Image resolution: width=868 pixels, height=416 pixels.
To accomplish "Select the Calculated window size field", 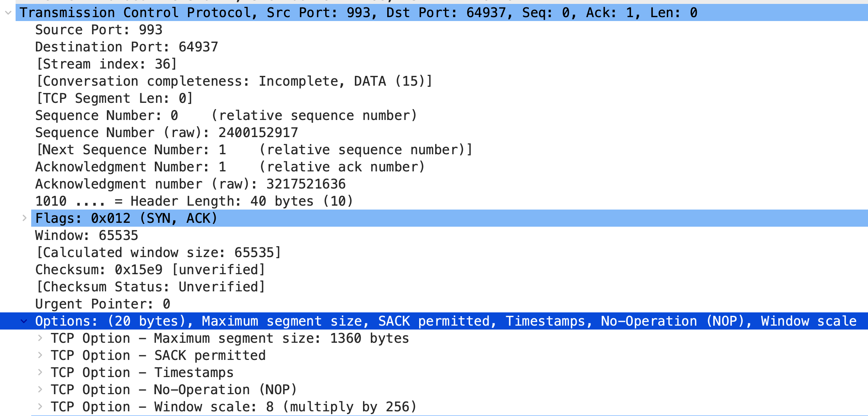I will [x=158, y=252].
